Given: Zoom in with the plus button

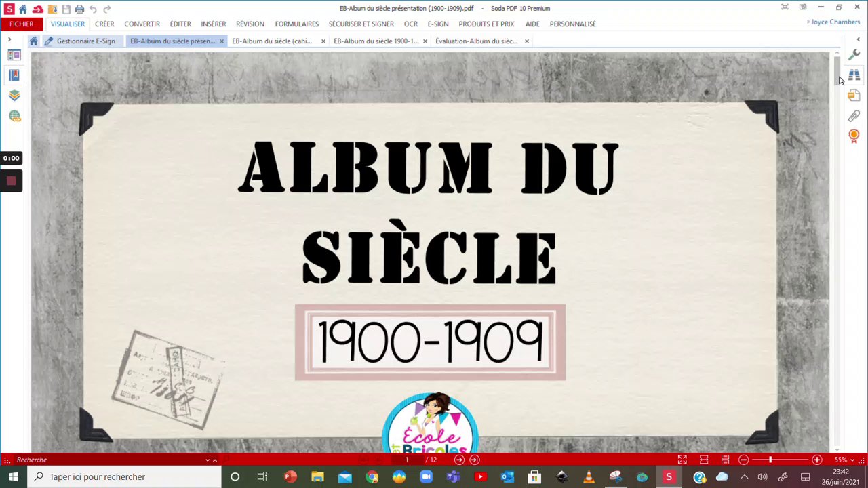Looking at the screenshot, I should click(816, 460).
